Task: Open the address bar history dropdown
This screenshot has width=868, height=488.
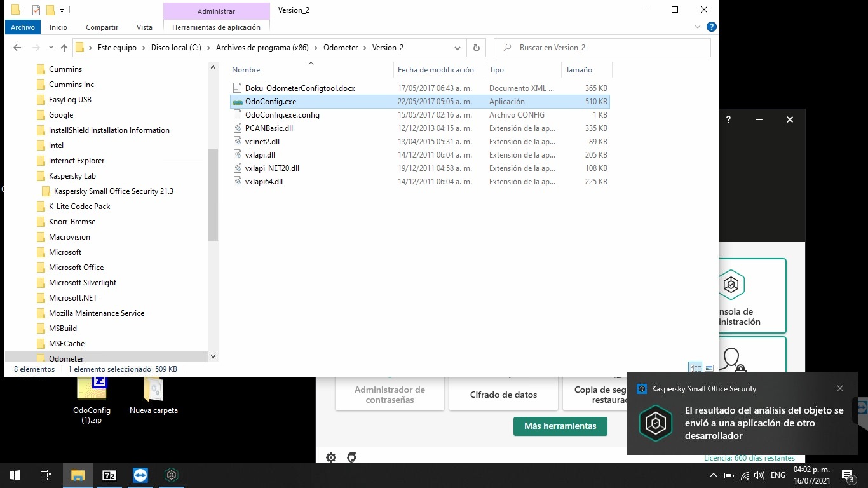Action: [x=457, y=48]
